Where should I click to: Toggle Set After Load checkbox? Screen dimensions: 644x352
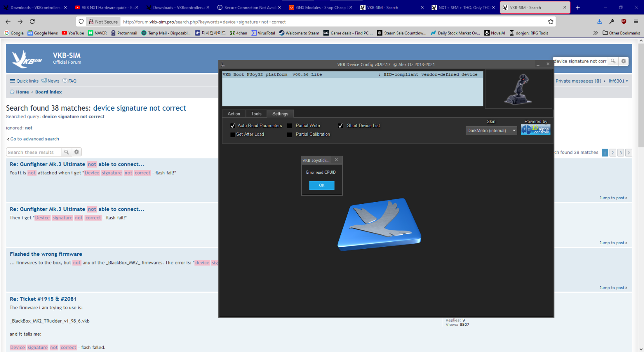click(233, 134)
